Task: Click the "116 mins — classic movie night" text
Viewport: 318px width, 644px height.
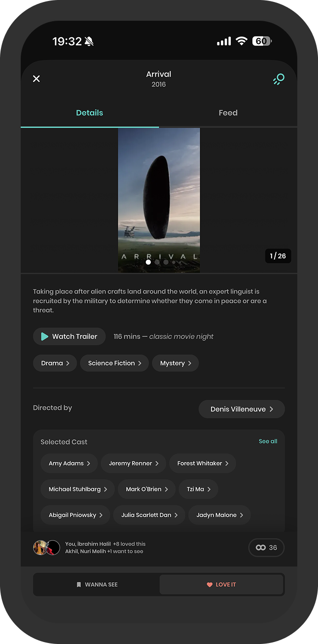Action: click(x=164, y=337)
